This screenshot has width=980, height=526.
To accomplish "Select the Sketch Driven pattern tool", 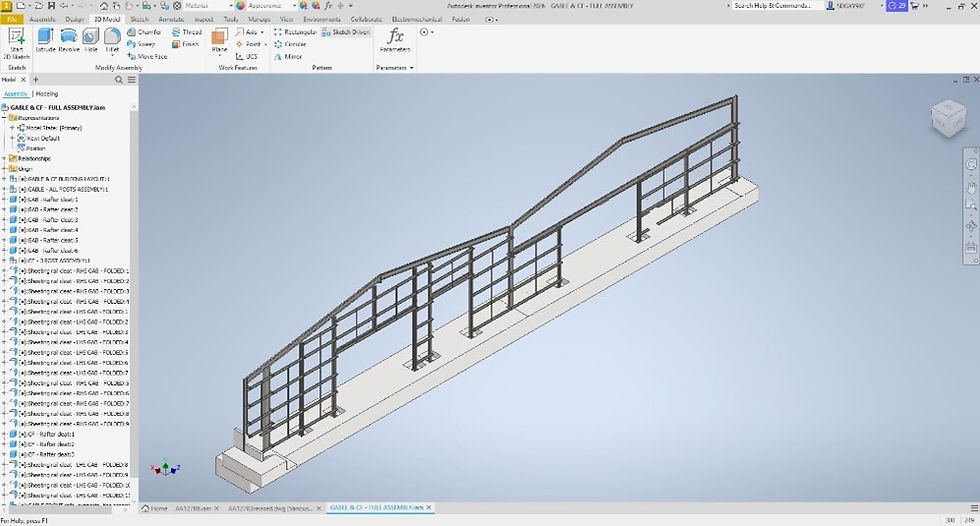I will [346, 32].
